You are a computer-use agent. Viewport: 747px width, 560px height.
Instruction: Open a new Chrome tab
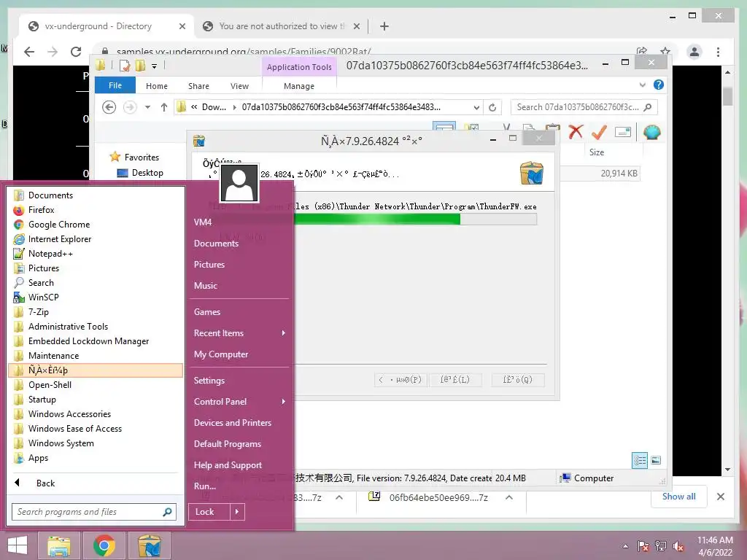(x=384, y=26)
